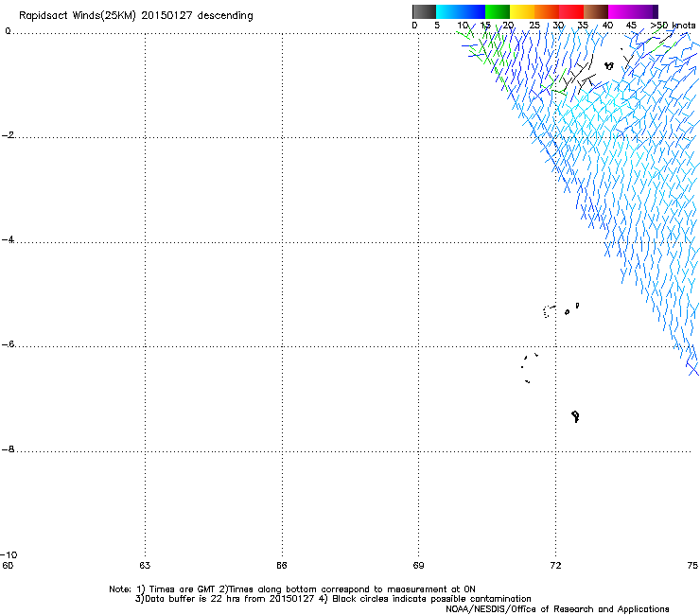The image size is (700, 615).
Task: Select the purple 45-50 knots legend color
Action: (x=645, y=11)
